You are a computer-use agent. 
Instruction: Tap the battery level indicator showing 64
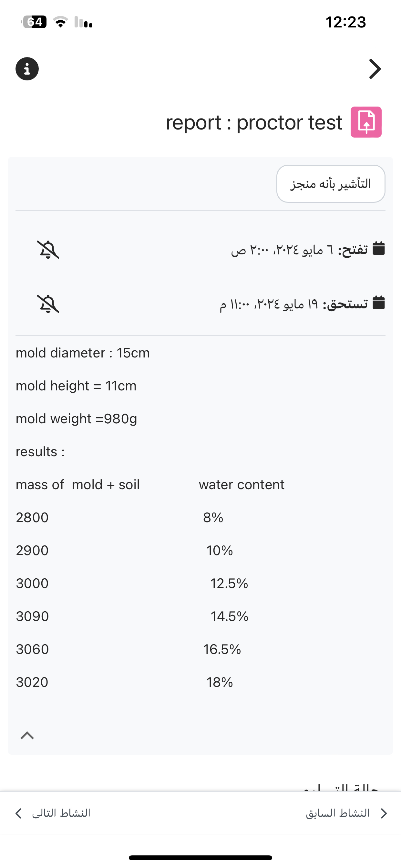click(35, 22)
